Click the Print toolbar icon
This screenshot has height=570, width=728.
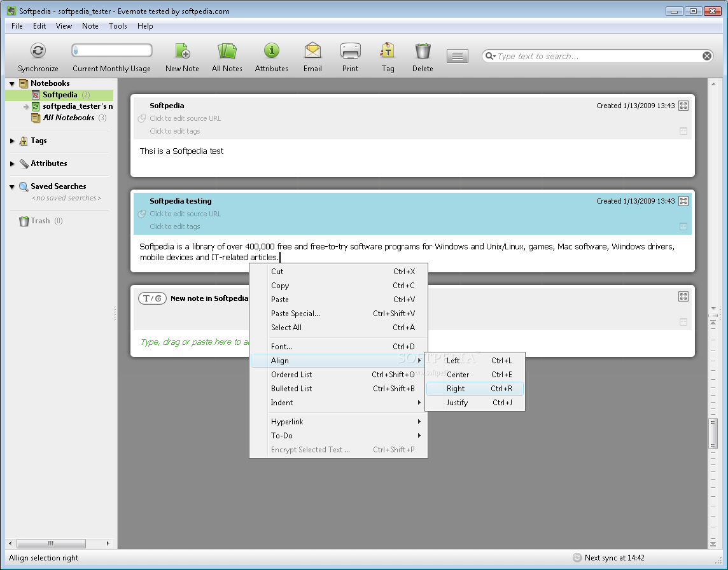click(x=350, y=51)
